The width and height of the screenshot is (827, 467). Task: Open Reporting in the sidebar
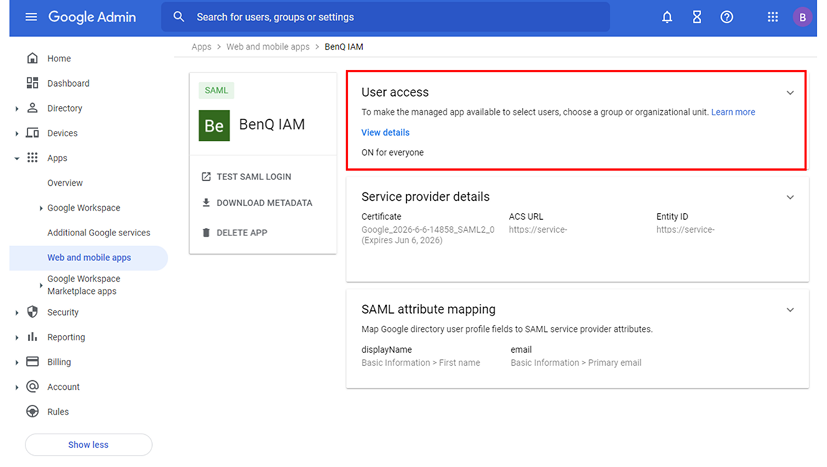tap(66, 337)
